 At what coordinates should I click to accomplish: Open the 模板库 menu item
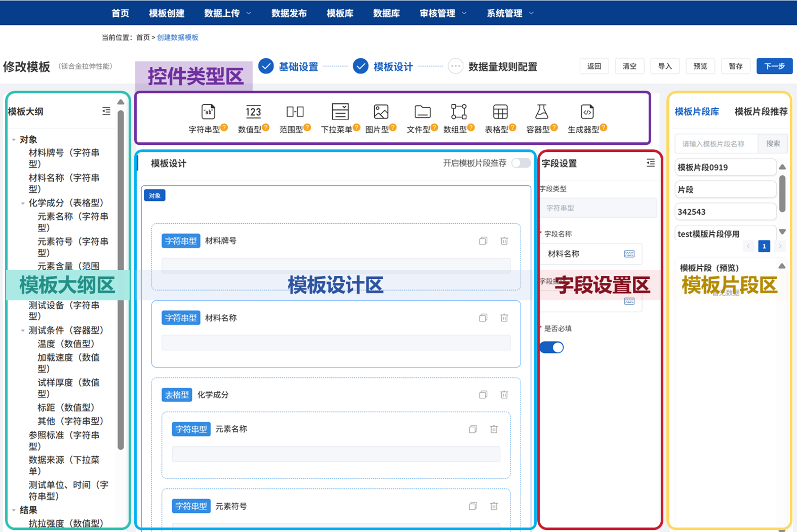click(340, 13)
